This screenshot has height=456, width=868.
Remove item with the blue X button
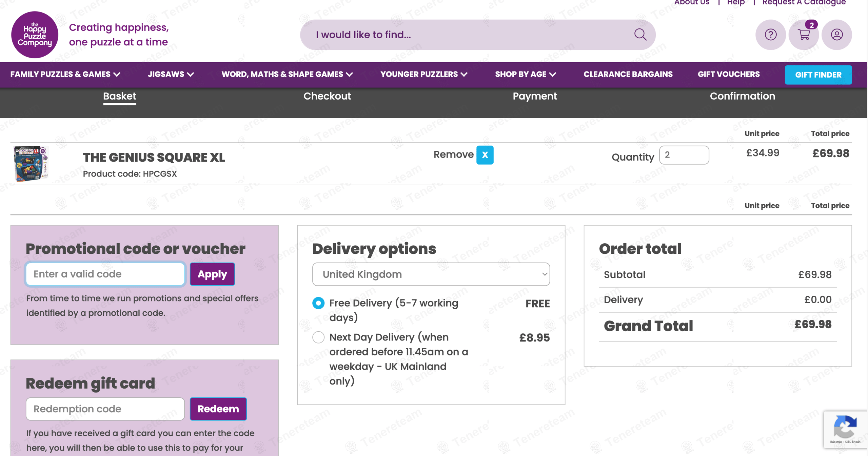pos(485,155)
